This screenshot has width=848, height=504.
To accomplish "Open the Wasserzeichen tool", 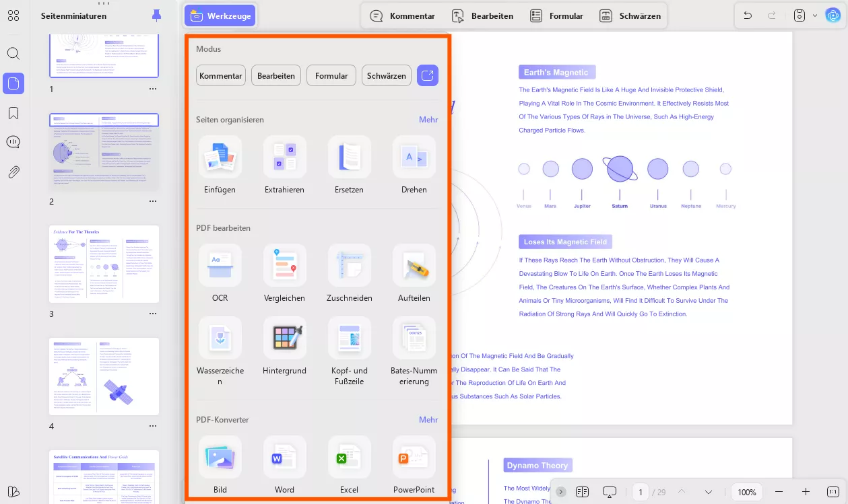I will (220, 351).
